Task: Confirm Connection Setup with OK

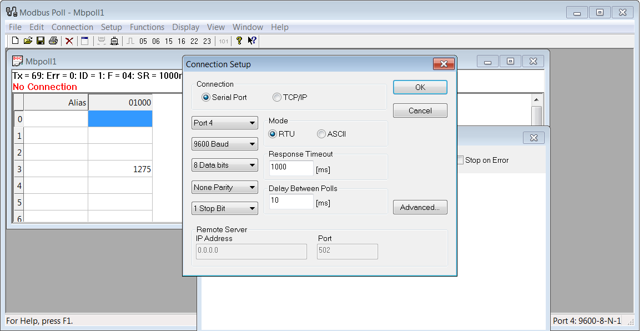Action: (420, 87)
